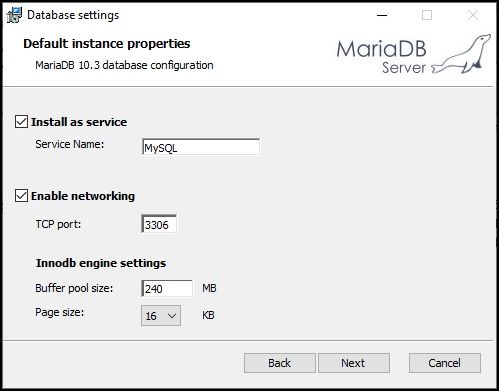Go to the previous step with Back
Screen dimensions: 499x391
(280, 363)
